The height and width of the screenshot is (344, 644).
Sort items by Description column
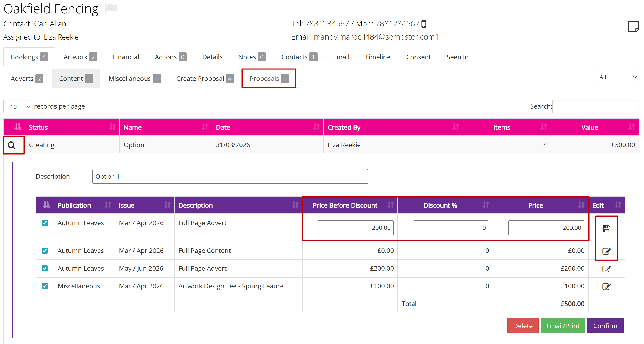(x=238, y=205)
